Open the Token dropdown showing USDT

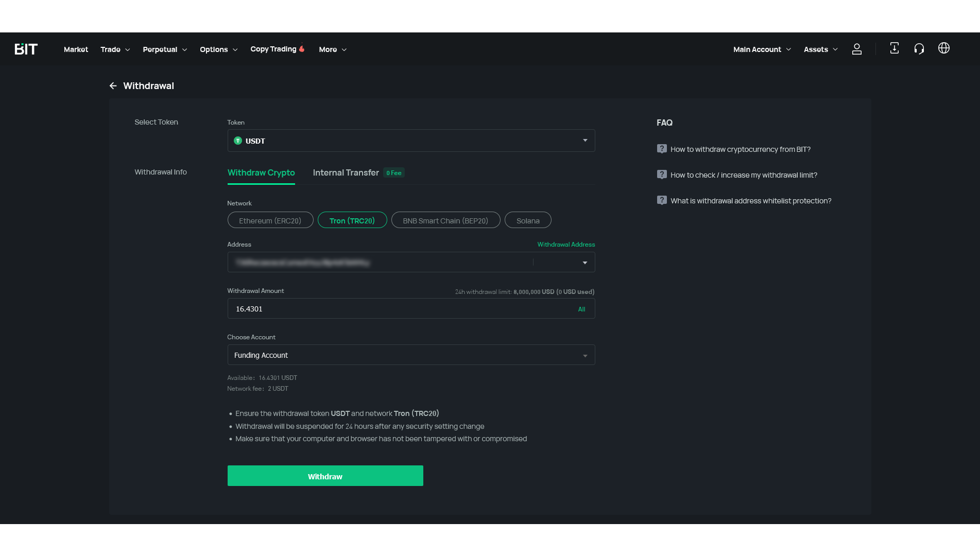pyautogui.click(x=411, y=141)
